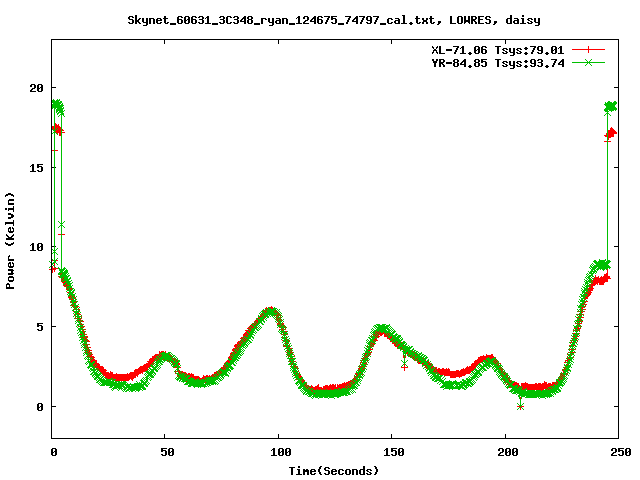Click the outlier data point at zero Kelvin
The height and width of the screenshot is (480, 640).
[520, 407]
